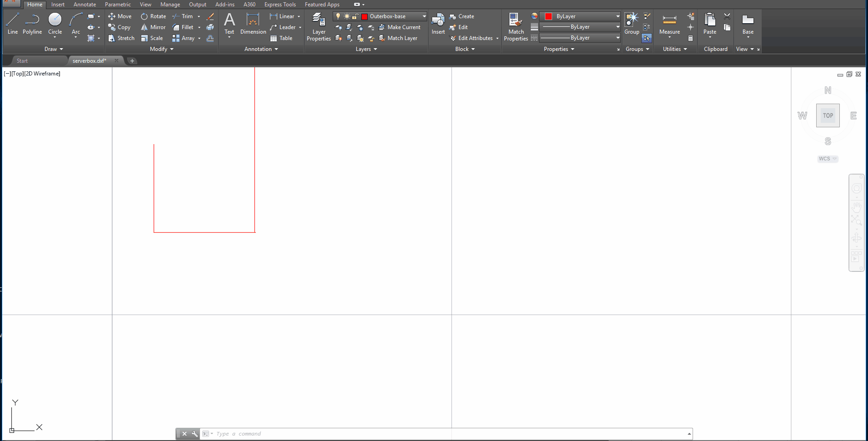Viewport: 868px width, 441px height.
Task: Open the Parametric ribbon tab
Action: click(118, 5)
